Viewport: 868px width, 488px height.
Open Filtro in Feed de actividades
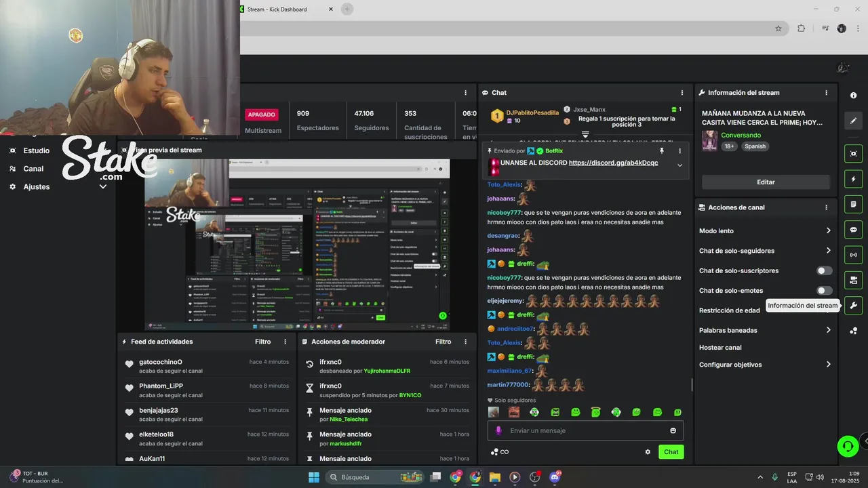point(263,342)
